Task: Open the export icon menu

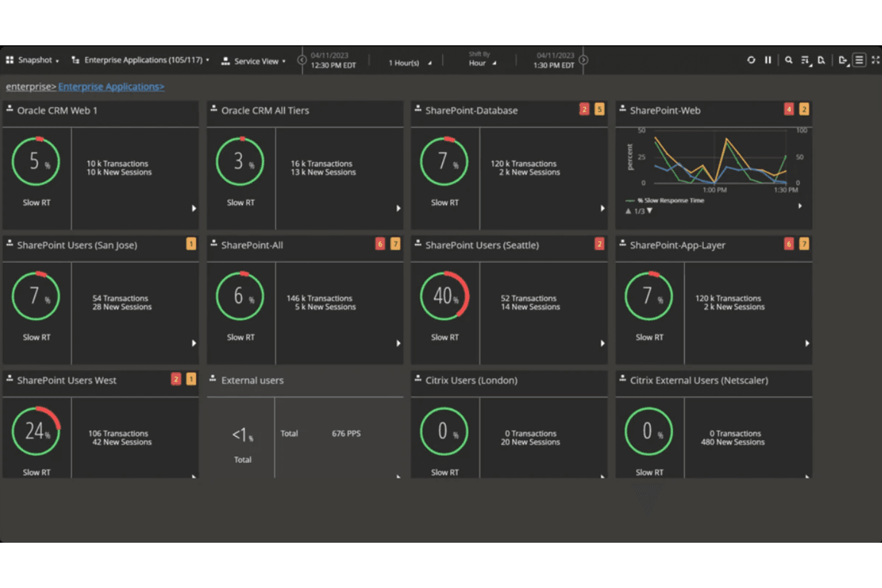Action: [x=843, y=60]
